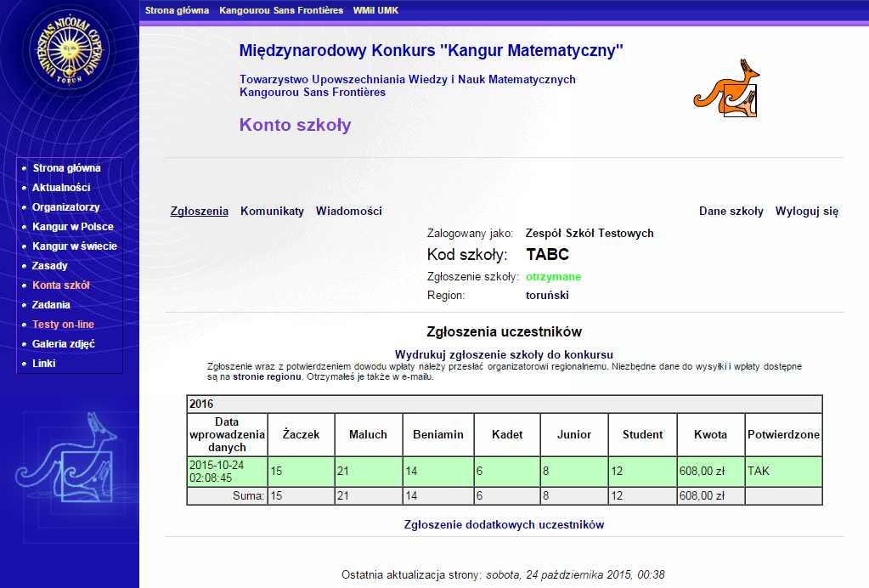Image resolution: width=869 pixels, height=588 pixels.
Task: Click the Maluch column header
Action: [x=368, y=434]
